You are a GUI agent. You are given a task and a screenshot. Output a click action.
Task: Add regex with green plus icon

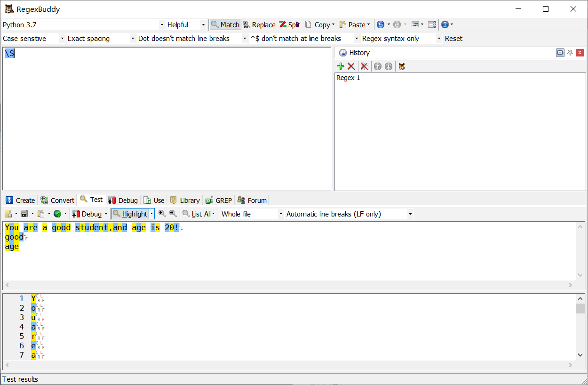[x=341, y=66]
